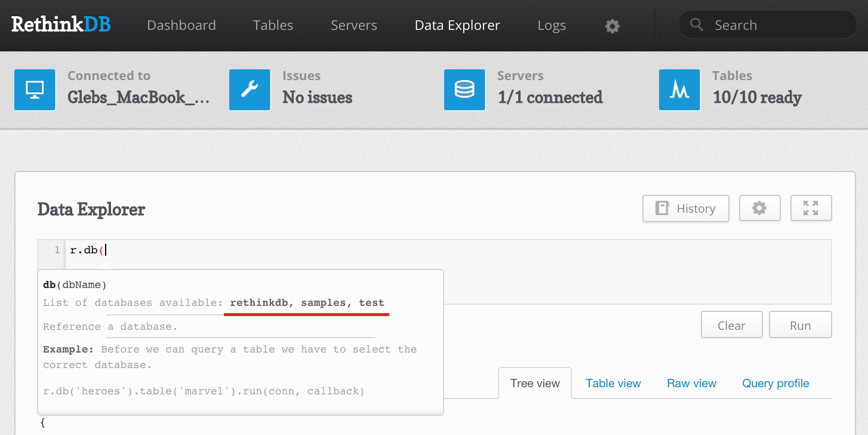This screenshot has width=868, height=435.
Task: Click the Issues wrench icon
Action: click(x=250, y=90)
